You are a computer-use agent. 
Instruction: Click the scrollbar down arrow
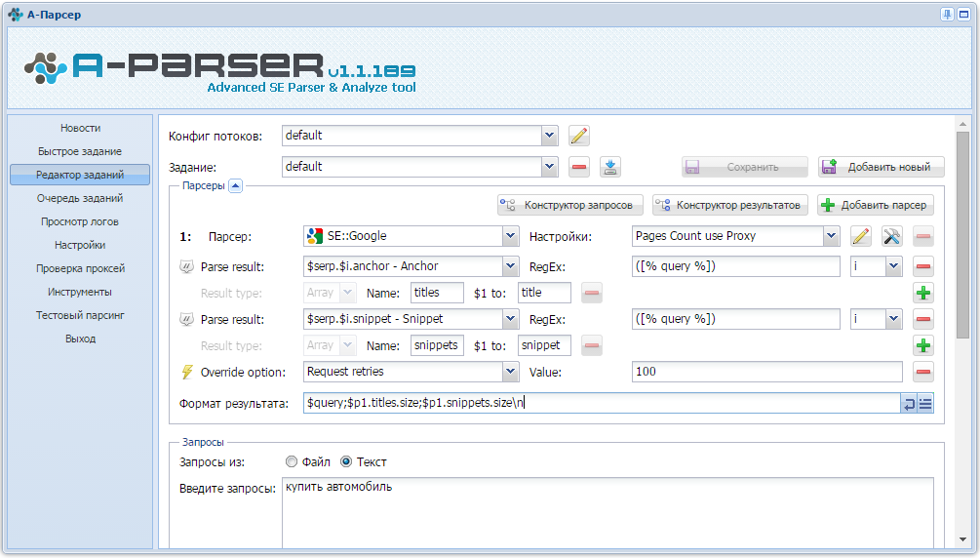coord(962,539)
